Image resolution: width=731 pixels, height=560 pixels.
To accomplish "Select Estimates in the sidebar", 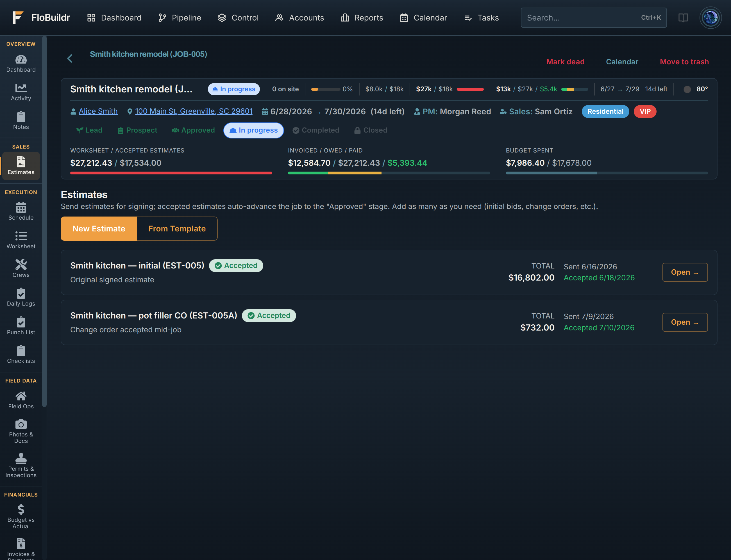I will (x=21, y=166).
